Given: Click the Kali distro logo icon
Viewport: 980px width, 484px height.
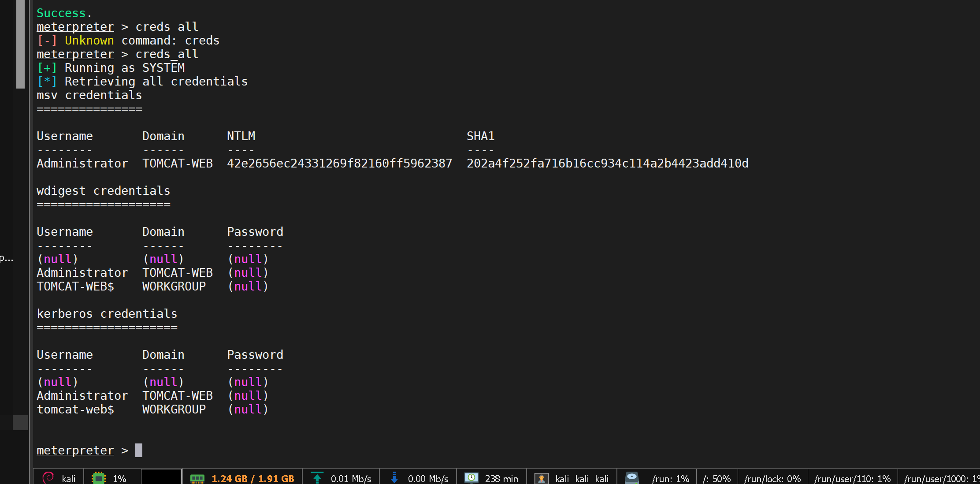Looking at the screenshot, I should tap(48, 478).
